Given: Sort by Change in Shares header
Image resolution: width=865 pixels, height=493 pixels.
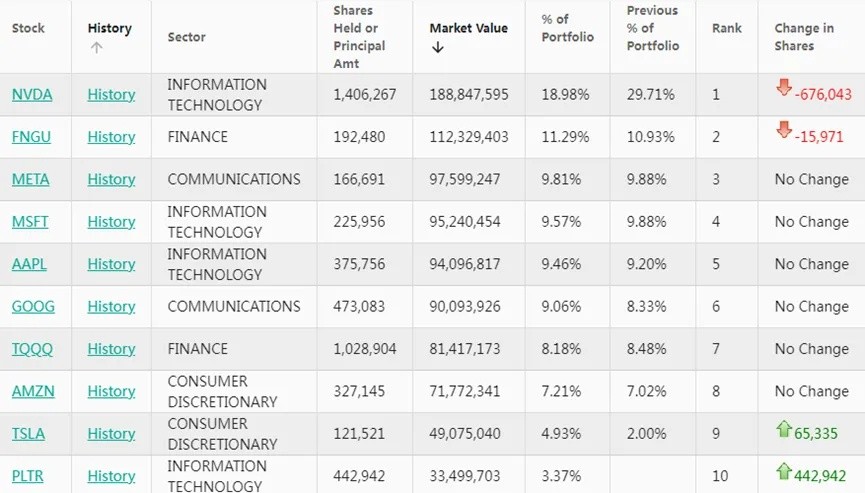Looking at the screenshot, I should click(804, 37).
